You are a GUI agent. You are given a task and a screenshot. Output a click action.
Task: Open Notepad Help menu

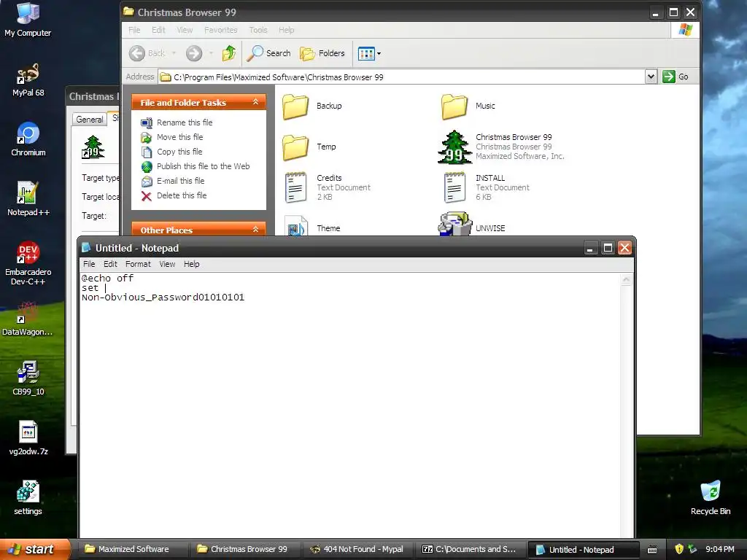coord(192,264)
